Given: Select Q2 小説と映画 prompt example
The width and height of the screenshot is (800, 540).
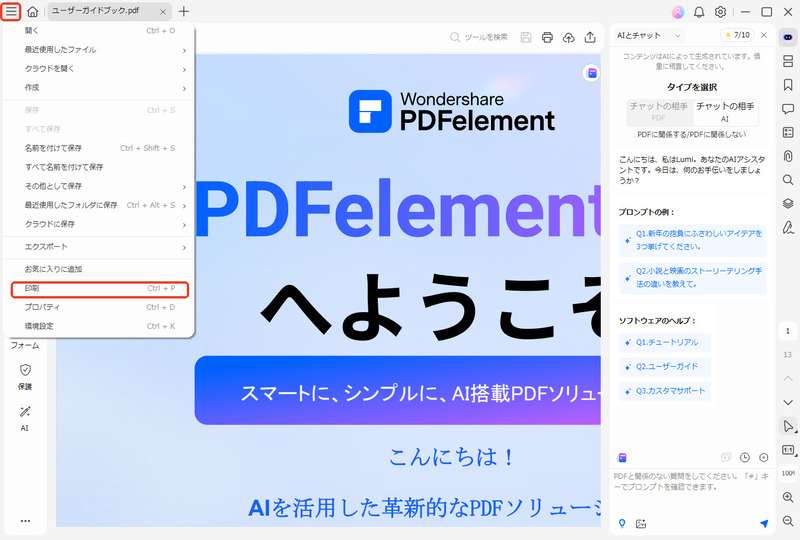Looking at the screenshot, I should (x=693, y=277).
